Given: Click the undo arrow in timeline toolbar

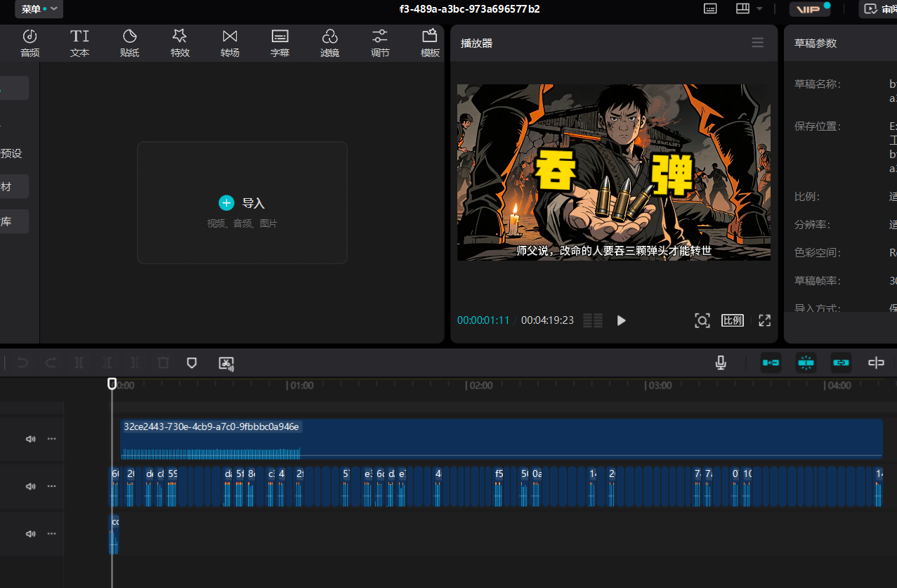Looking at the screenshot, I should pyautogui.click(x=22, y=362).
